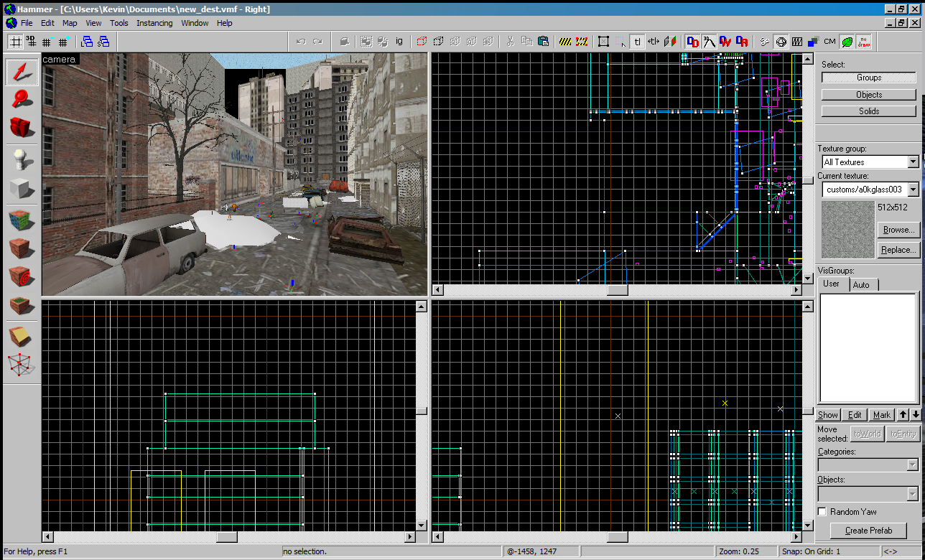Image resolution: width=925 pixels, height=560 pixels.
Task: Select the Clipping tool
Action: [x=22, y=337]
